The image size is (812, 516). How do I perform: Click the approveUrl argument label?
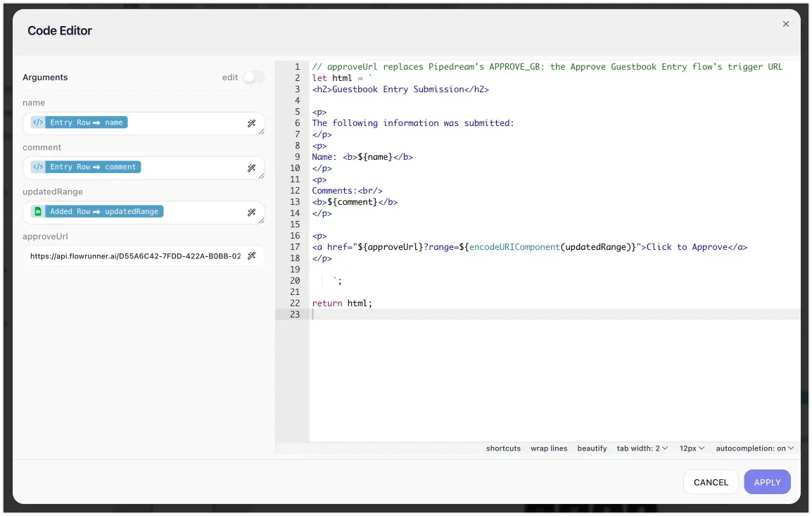[x=45, y=237]
